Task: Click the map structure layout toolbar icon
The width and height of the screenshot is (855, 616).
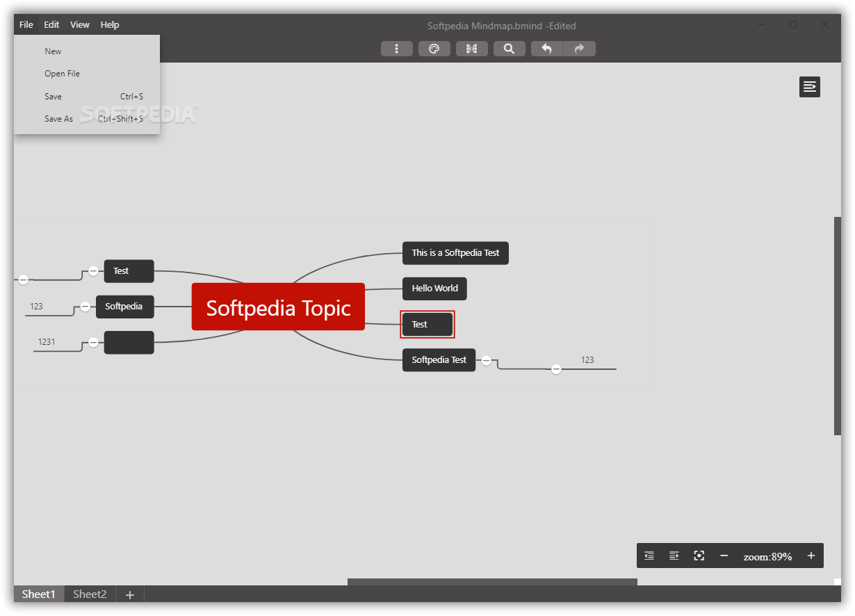Action: tap(472, 49)
